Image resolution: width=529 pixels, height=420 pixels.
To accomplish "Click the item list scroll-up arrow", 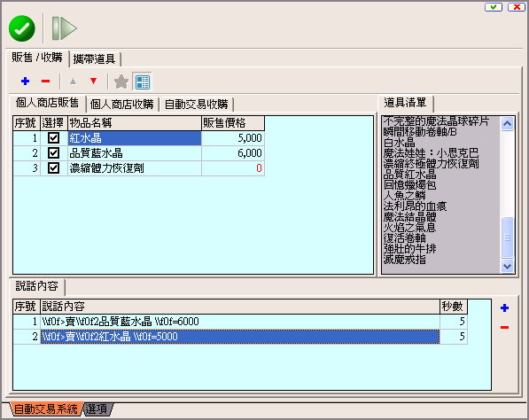I will coord(507,124).
